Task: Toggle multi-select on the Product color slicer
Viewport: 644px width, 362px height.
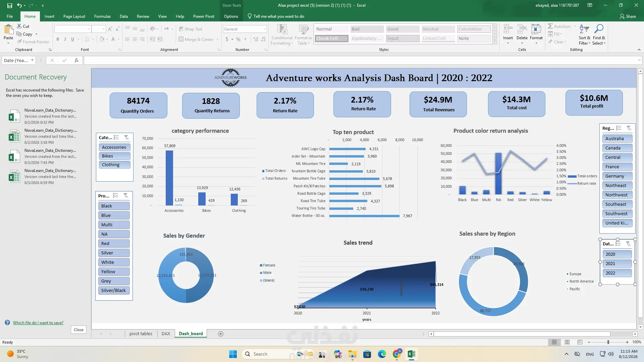Action: [116, 195]
